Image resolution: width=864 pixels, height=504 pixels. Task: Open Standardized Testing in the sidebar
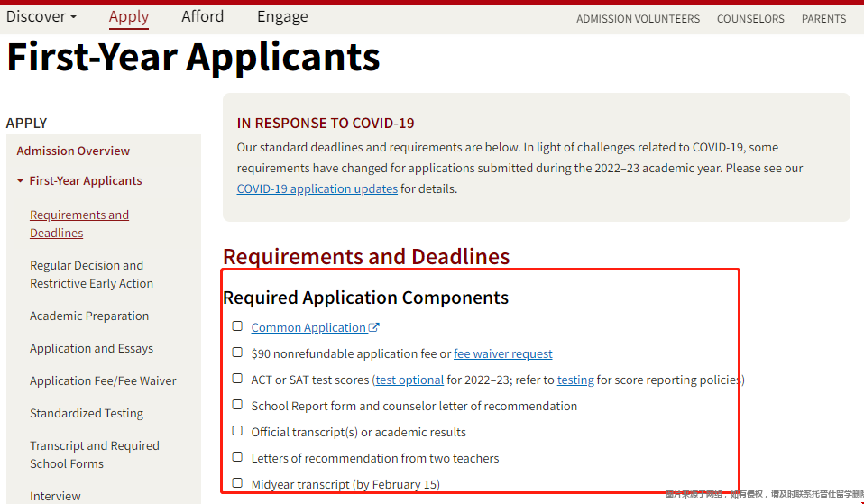pyautogui.click(x=87, y=413)
